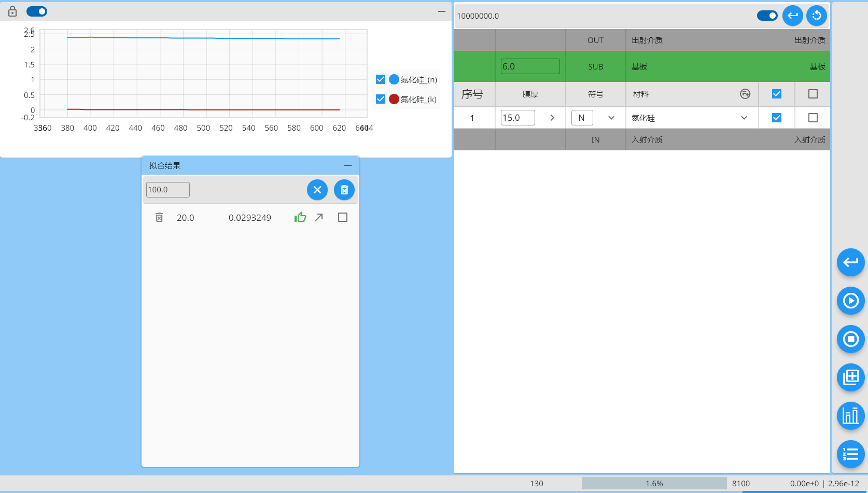868x493 pixels.
Task: Click the undo arrow icon next to 10000000.0
Action: tap(793, 16)
